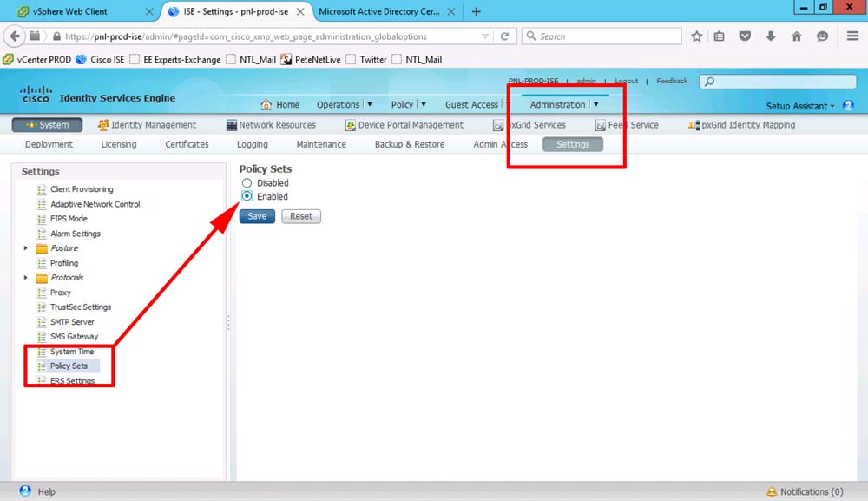This screenshot has width=868, height=501.
Task: Go to the browser home page icon
Action: click(797, 36)
